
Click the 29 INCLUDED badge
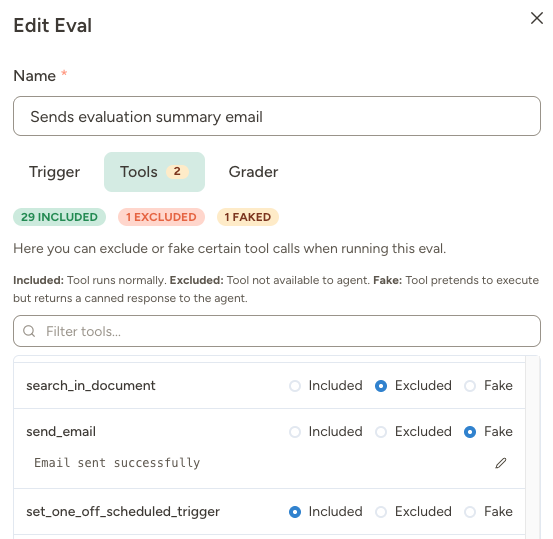pos(59,217)
